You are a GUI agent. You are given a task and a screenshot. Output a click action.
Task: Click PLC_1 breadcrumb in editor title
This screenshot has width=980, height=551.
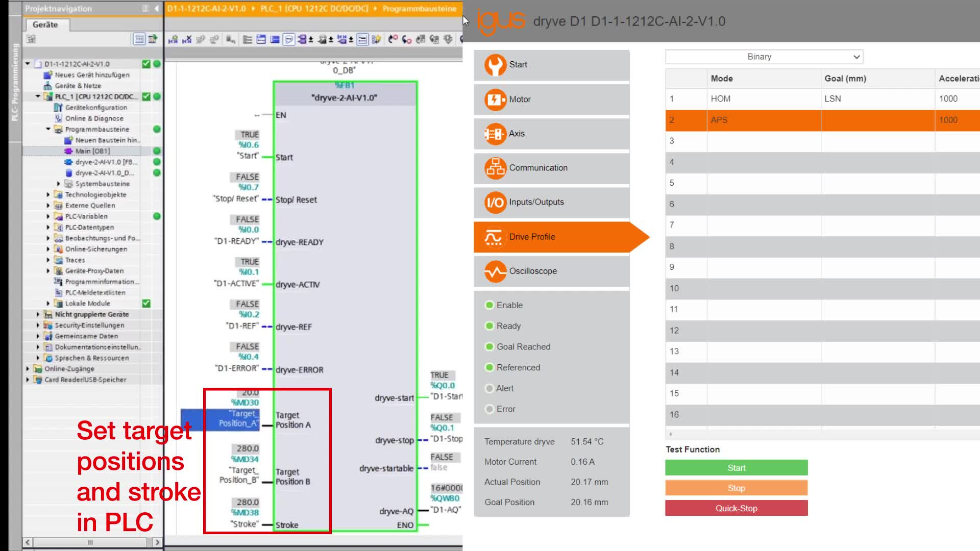click(314, 9)
